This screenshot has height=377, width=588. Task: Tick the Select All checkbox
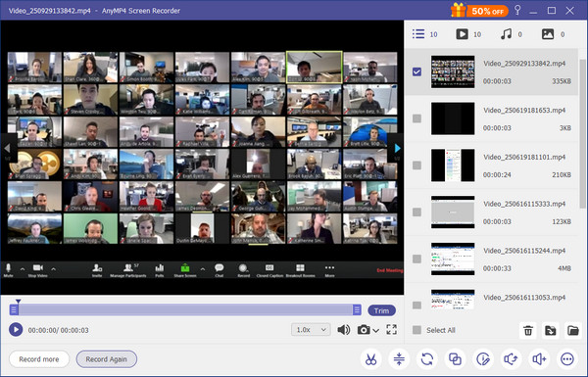(x=416, y=330)
